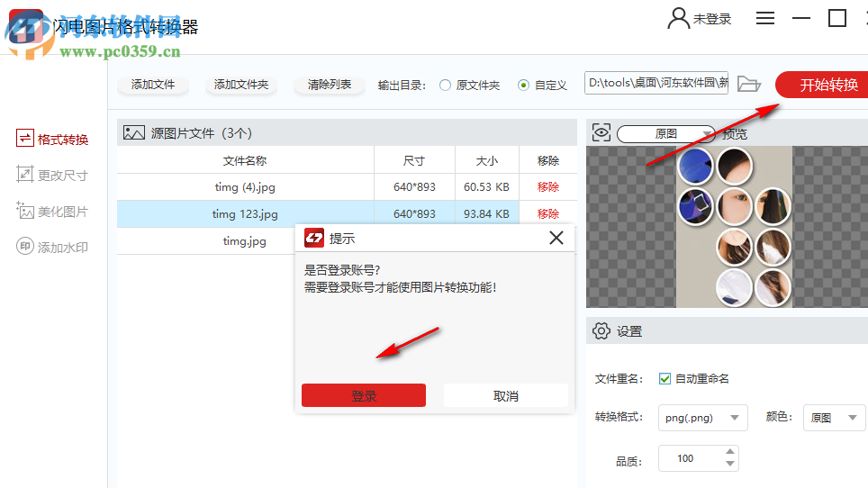Open the png(.png) format dropdown
The height and width of the screenshot is (488, 868).
(702, 418)
